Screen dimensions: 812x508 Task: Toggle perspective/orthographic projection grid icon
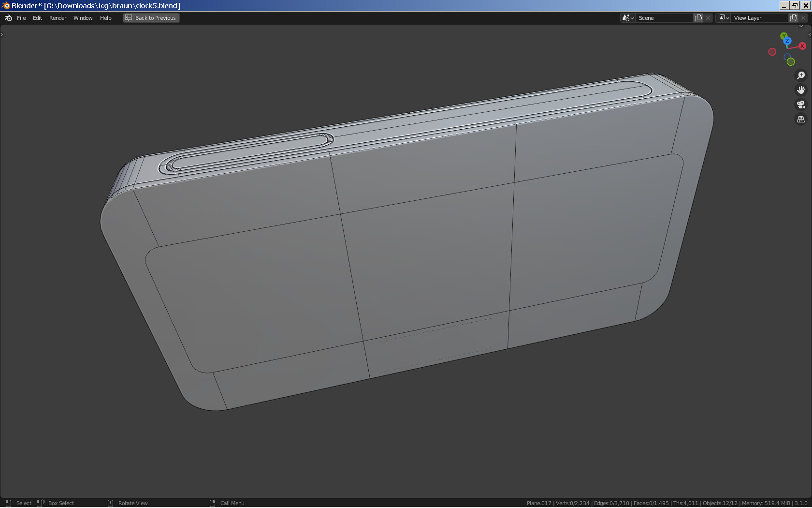coord(801,119)
